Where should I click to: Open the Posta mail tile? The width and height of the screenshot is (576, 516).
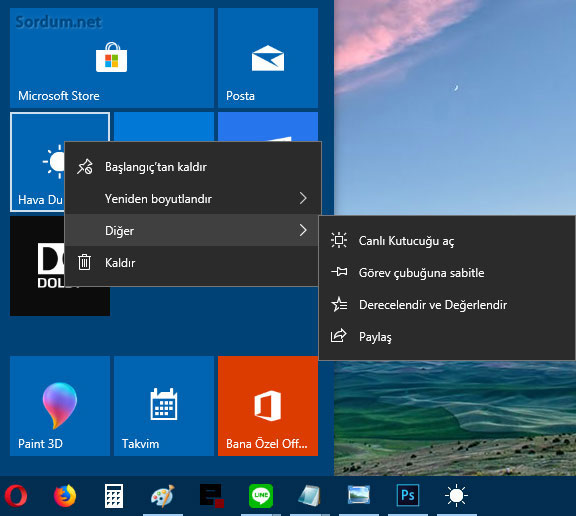[268, 58]
